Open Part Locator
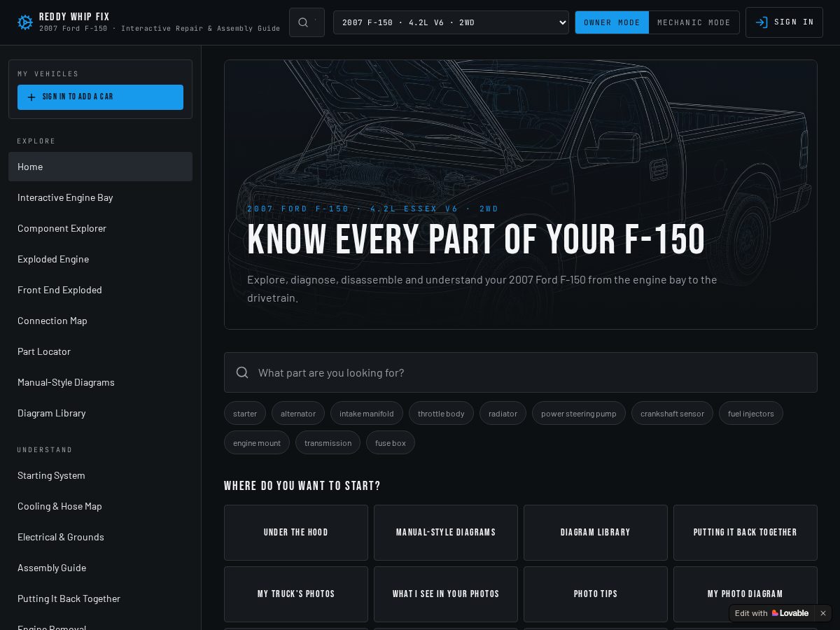 pyautogui.click(x=100, y=351)
